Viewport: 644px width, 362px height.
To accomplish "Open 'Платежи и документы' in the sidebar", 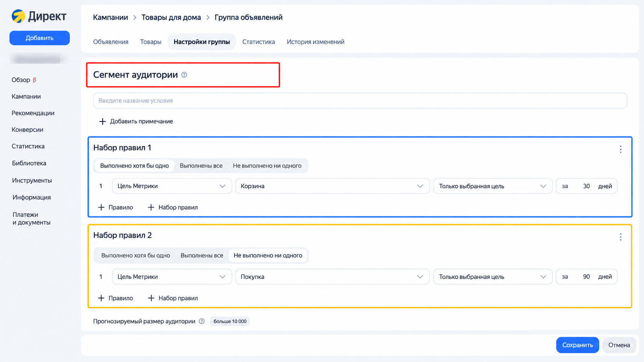I will click(x=32, y=219).
